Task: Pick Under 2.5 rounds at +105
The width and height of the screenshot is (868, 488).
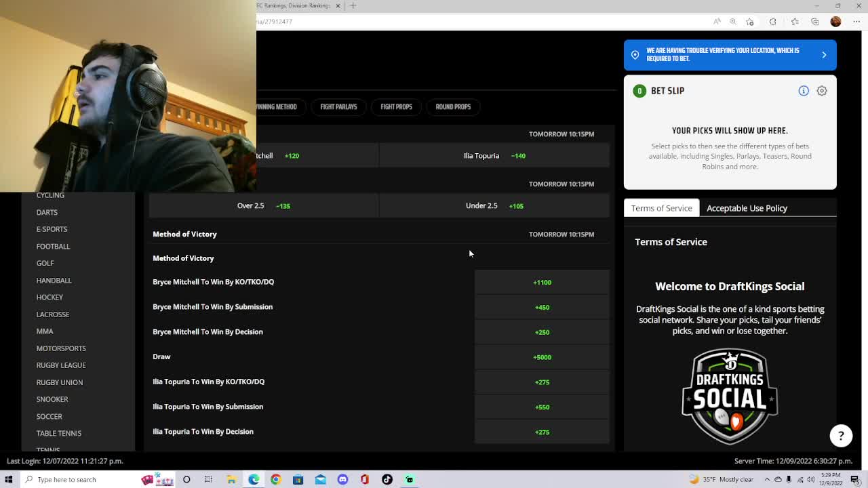Action: (494, 206)
